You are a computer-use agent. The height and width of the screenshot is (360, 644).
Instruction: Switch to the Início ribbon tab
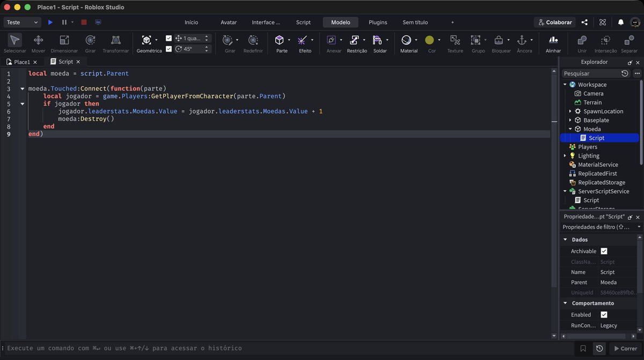click(x=191, y=23)
